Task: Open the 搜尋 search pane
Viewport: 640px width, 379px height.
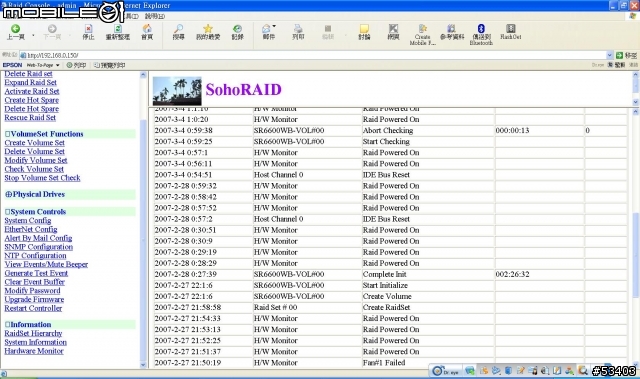Action: pyautogui.click(x=178, y=32)
